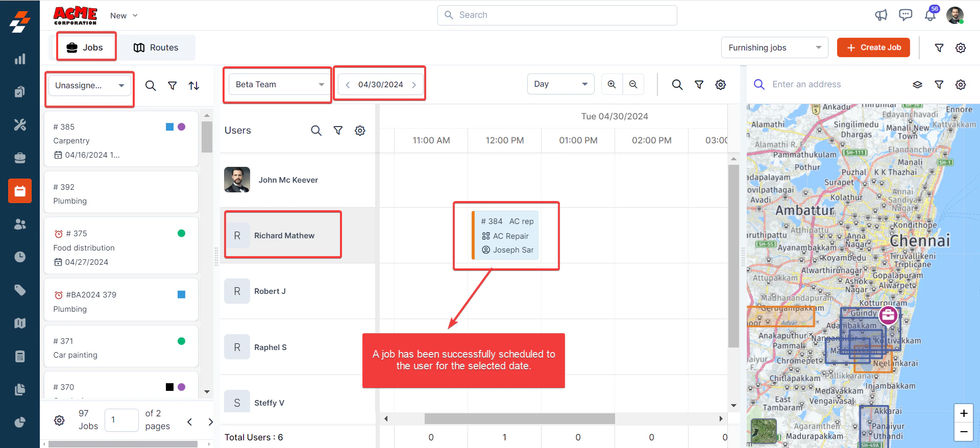This screenshot has height=448, width=980.
Task: Switch to the Routes tab
Action: (156, 47)
